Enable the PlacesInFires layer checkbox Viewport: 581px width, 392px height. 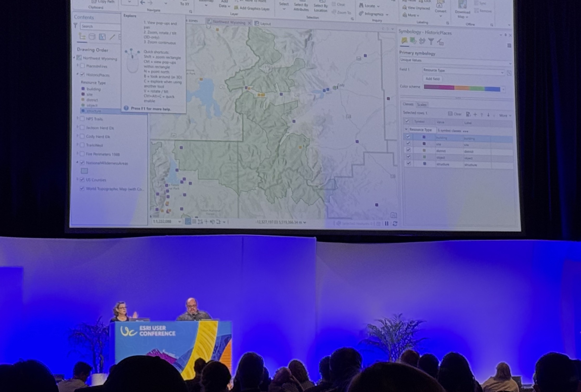[x=82, y=66]
